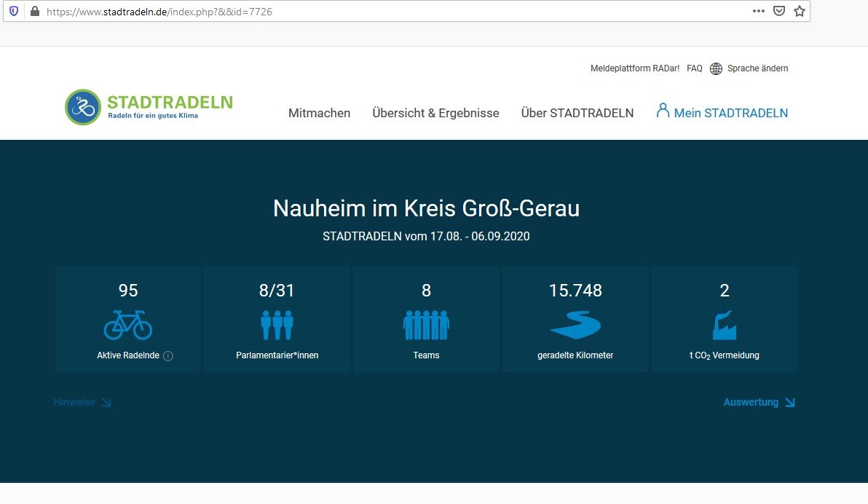
Task: Click the bicycle icon for active riders
Action: [x=128, y=325]
